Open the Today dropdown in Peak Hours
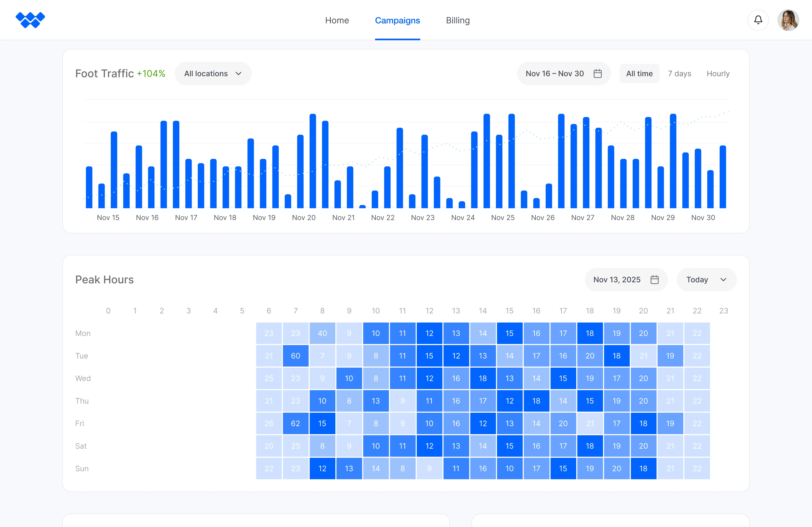 (706, 280)
